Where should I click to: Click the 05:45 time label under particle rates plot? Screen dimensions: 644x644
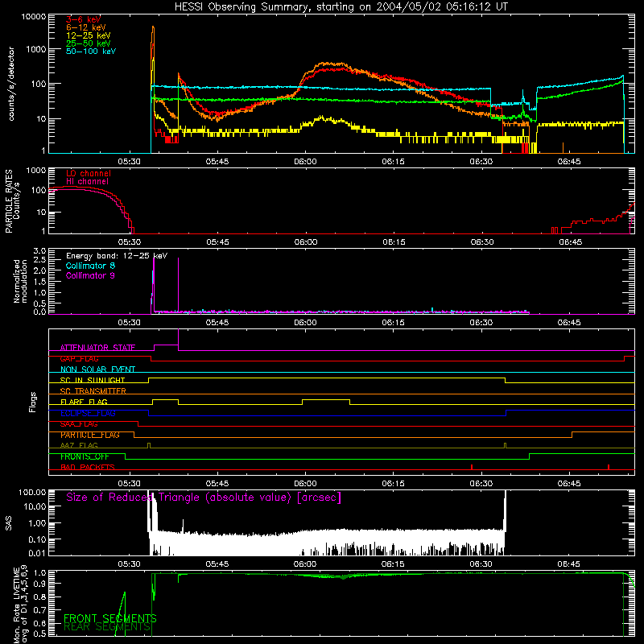click(217, 242)
